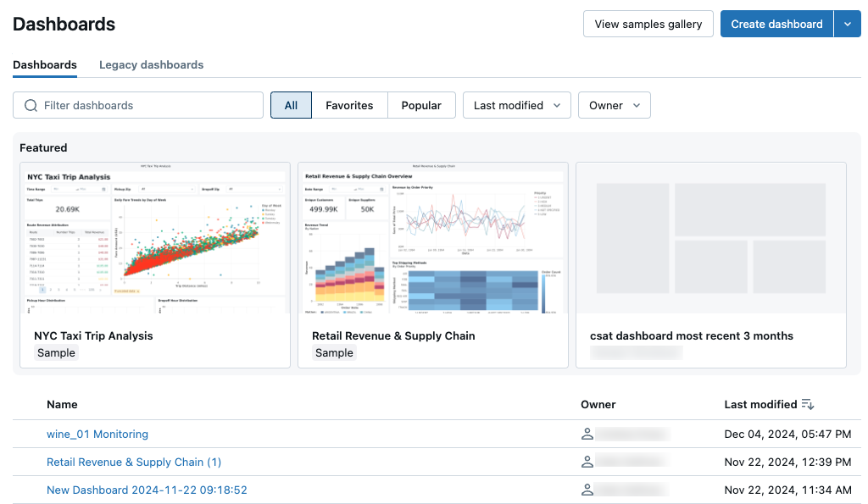Click owner person icon for New Dashboard row

click(587, 490)
